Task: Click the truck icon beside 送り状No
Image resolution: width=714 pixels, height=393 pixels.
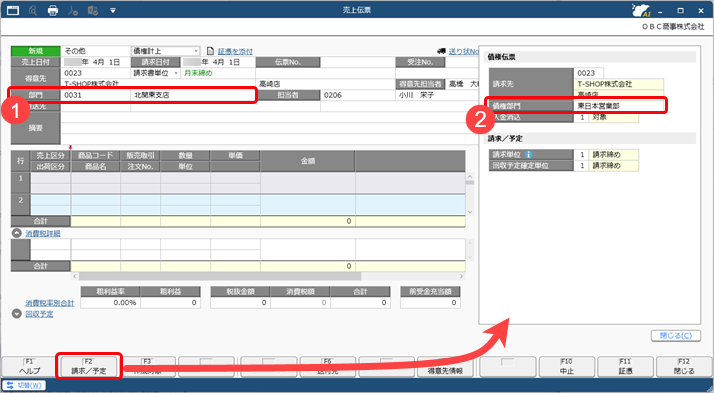Action: (441, 51)
